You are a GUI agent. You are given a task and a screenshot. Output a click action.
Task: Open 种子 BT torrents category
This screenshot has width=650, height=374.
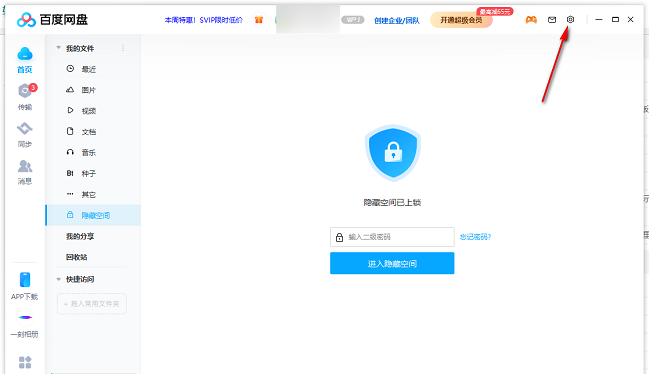[93, 173]
